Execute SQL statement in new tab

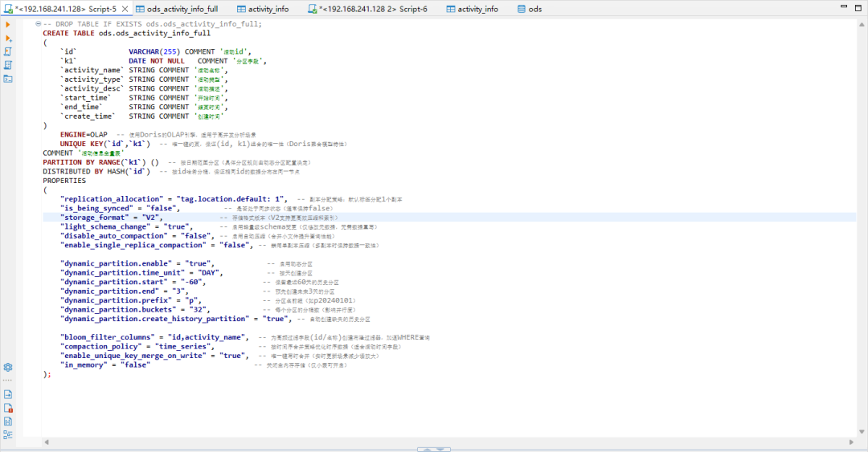(8, 39)
